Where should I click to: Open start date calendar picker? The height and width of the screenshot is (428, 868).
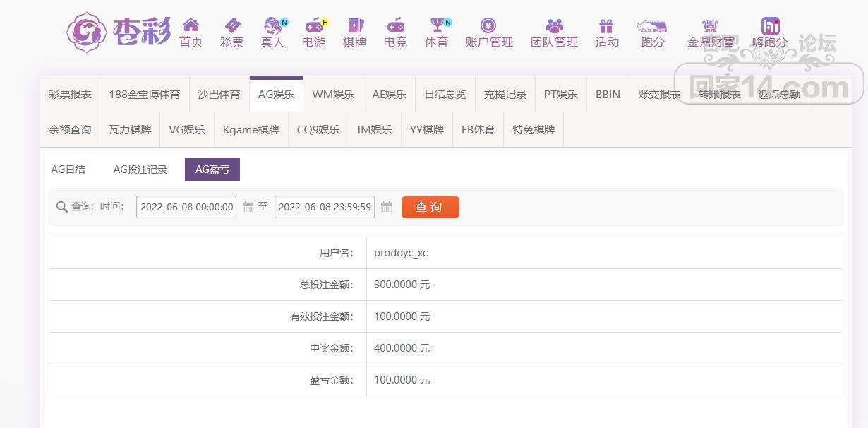[248, 207]
